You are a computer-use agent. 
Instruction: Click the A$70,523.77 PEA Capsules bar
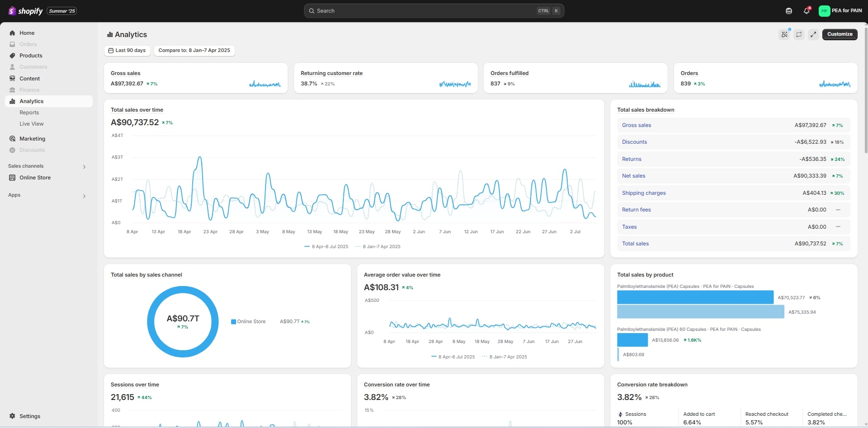pos(695,297)
